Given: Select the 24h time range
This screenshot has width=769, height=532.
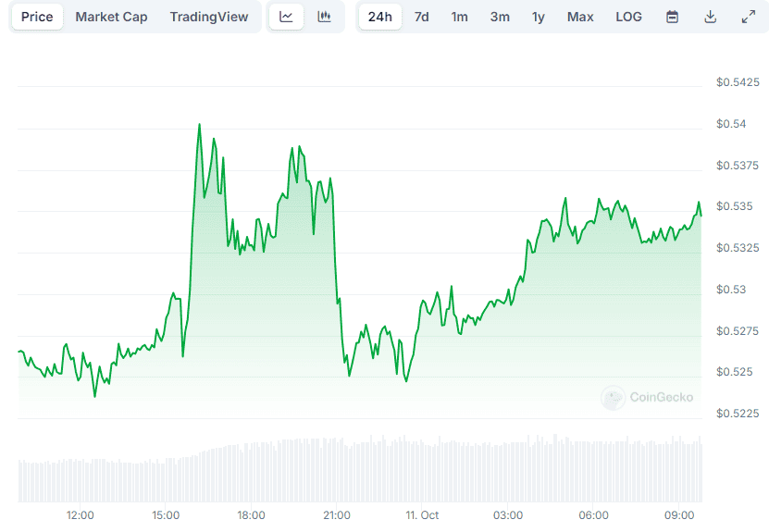Looking at the screenshot, I should pyautogui.click(x=380, y=17).
